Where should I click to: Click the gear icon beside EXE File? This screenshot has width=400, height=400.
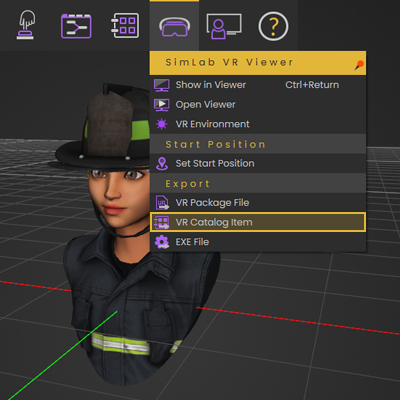pyautogui.click(x=162, y=242)
